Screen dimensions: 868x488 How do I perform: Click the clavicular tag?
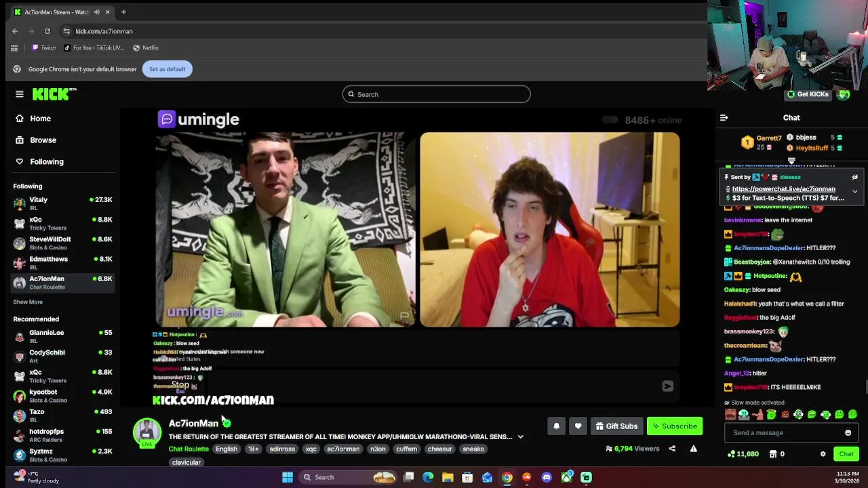[186, 463]
